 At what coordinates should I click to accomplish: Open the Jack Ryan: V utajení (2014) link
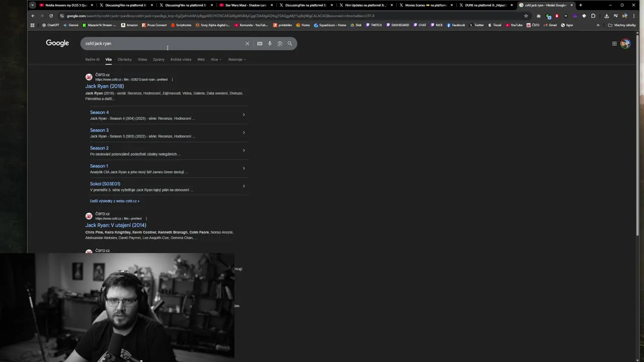[116, 225]
